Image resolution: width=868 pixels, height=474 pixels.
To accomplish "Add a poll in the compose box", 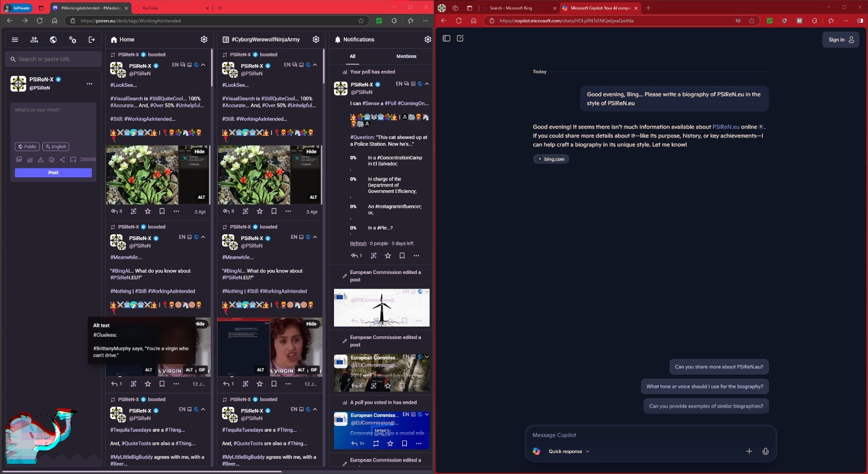I will [30, 159].
